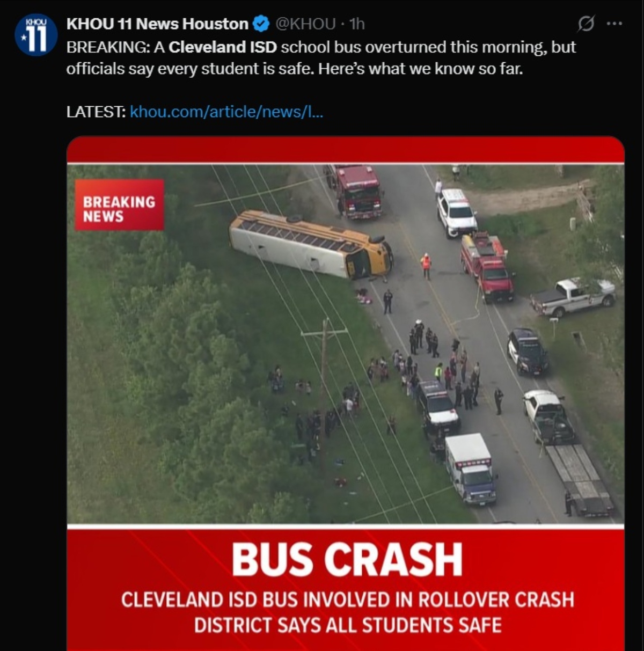Click the worker in the orange vest

click(426, 266)
